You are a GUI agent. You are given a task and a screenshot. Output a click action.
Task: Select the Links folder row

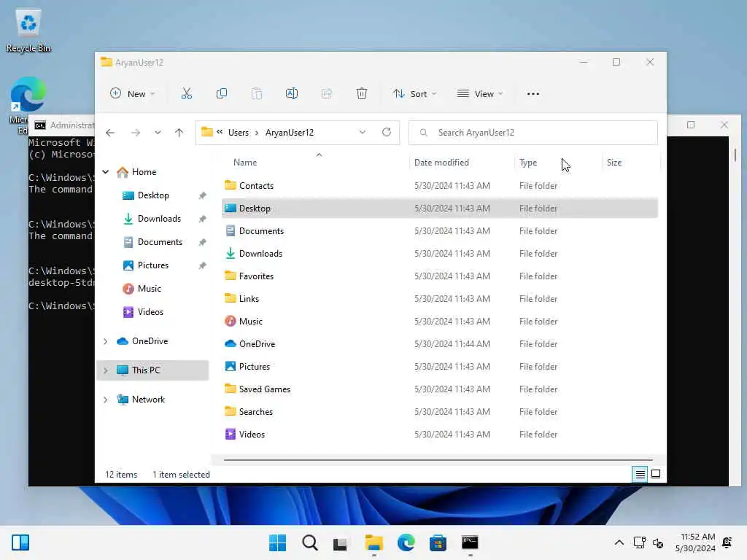coord(439,298)
